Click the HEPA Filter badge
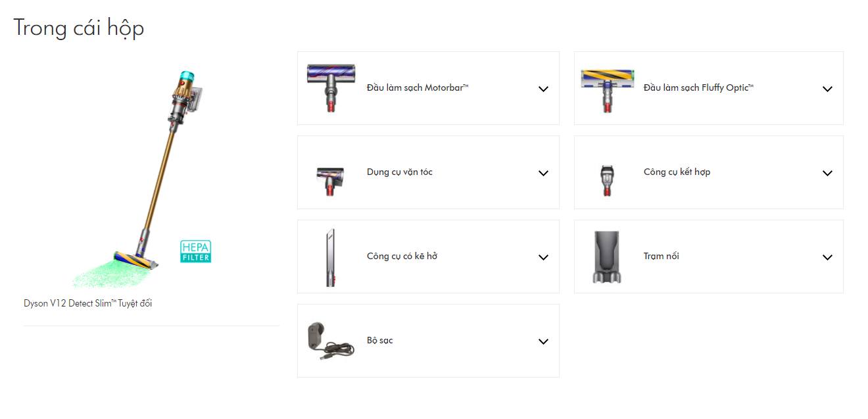868x419 pixels. [x=195, y=251]
